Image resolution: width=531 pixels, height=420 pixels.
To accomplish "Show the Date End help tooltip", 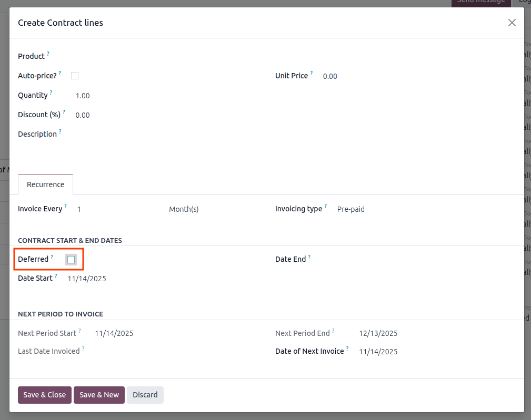I will (309, 257).
